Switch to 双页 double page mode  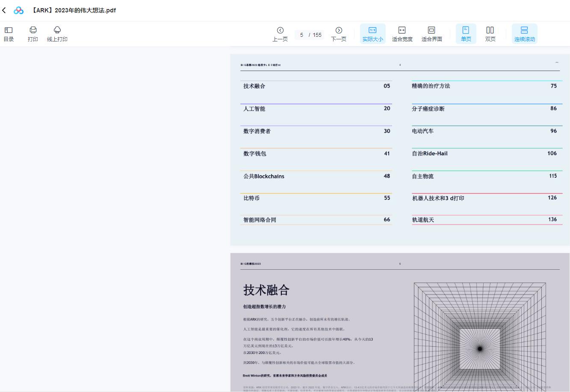[490, 34]
